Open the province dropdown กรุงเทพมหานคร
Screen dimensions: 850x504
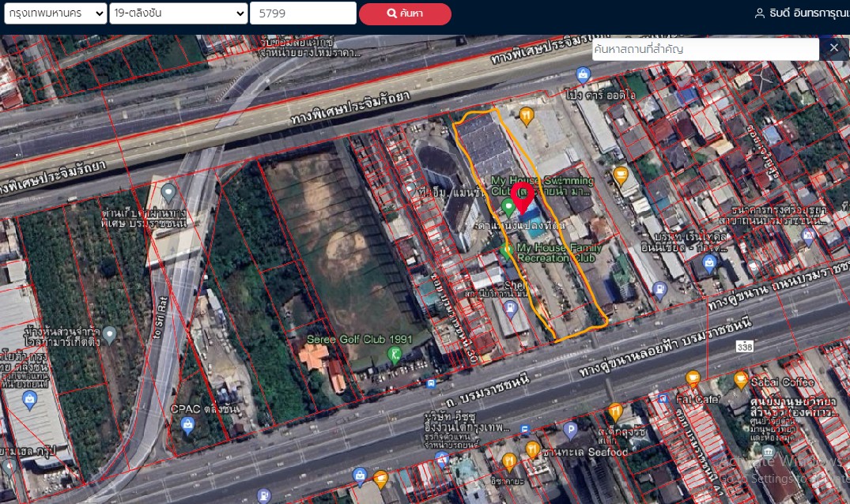(x=55, y=13)
